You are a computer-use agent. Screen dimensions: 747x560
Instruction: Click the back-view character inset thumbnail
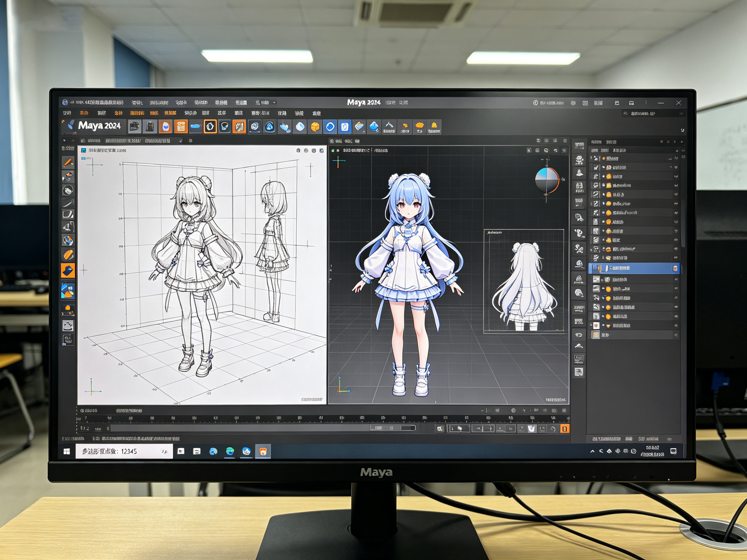[x=524, y=281]
